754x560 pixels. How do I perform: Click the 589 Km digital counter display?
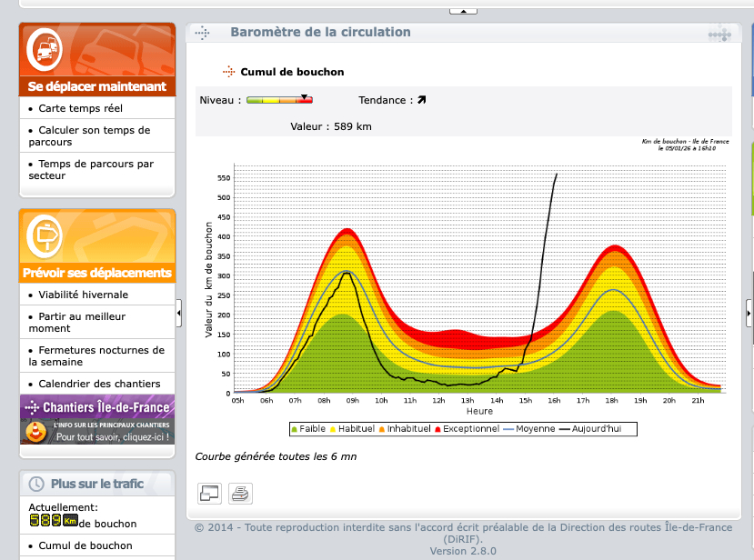tap(54, 521)
